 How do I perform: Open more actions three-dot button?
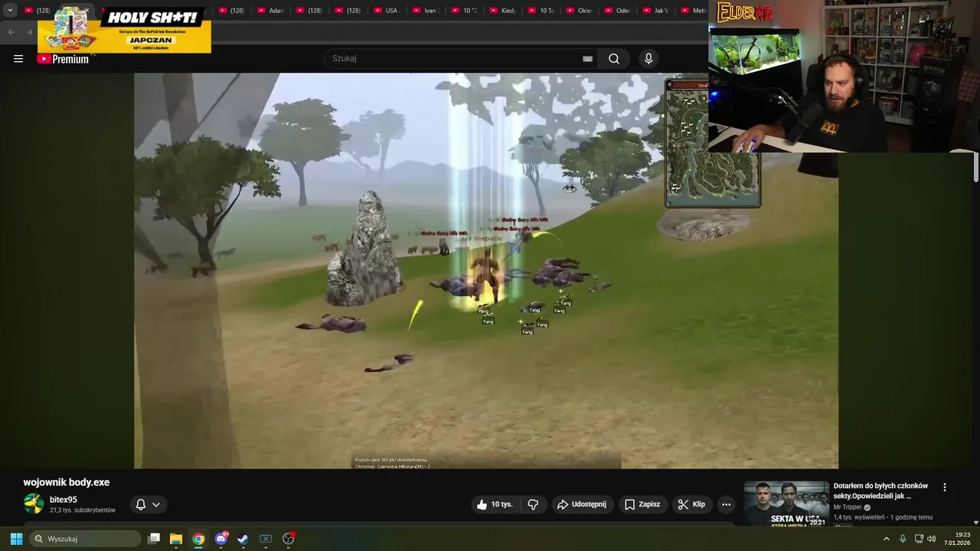pyautogui.click(x=726, y=504)
